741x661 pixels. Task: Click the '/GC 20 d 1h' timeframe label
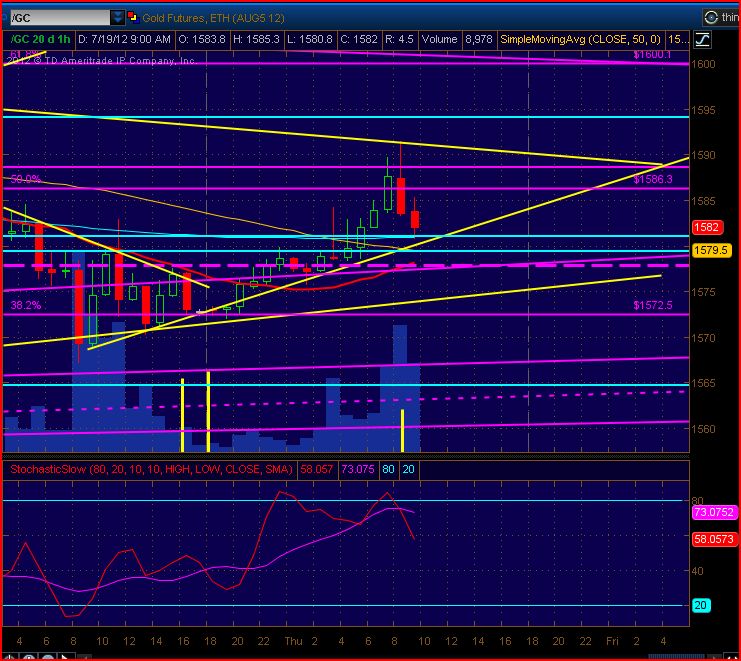(40, 39)
